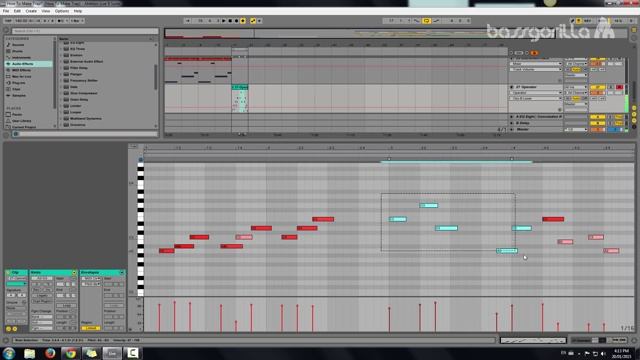Click the transport Stop button
This screenshot has width=640, height=360.
coord(230,21)
